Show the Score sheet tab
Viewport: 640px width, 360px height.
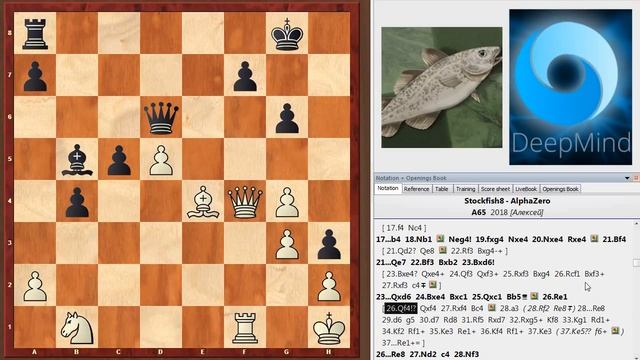click(x=495, y=189)
